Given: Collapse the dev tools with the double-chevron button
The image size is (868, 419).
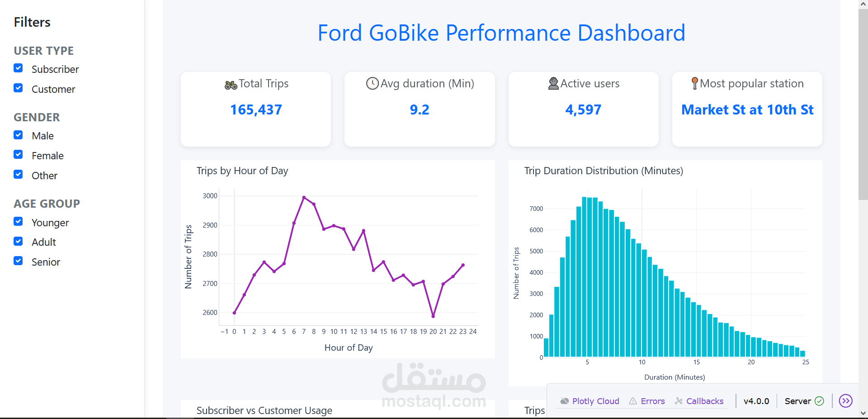Looking at the screenshot, I should (846, 401).
